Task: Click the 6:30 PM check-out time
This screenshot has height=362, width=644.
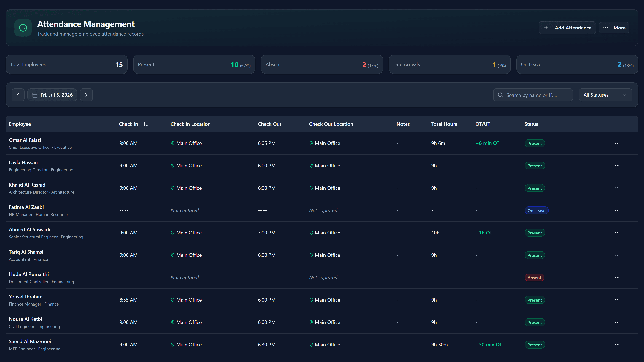Action: pos(267,345)
